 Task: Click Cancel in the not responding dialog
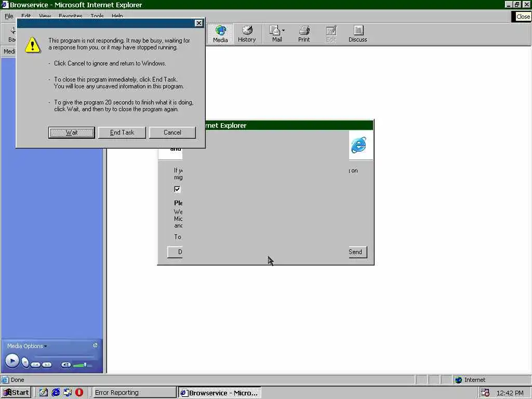[172, 132]
